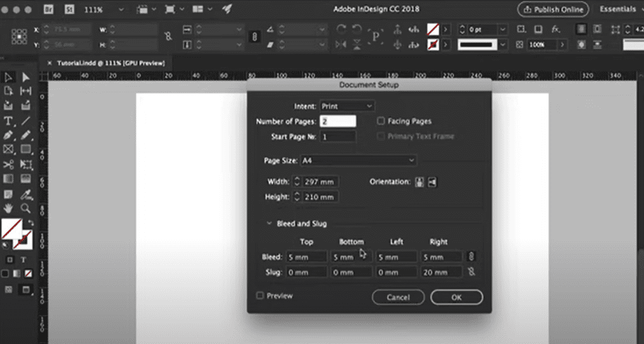Viewport: 644px width, 344px height.
Task: Click the Width stepper arrows
Action: coord(297,182)
